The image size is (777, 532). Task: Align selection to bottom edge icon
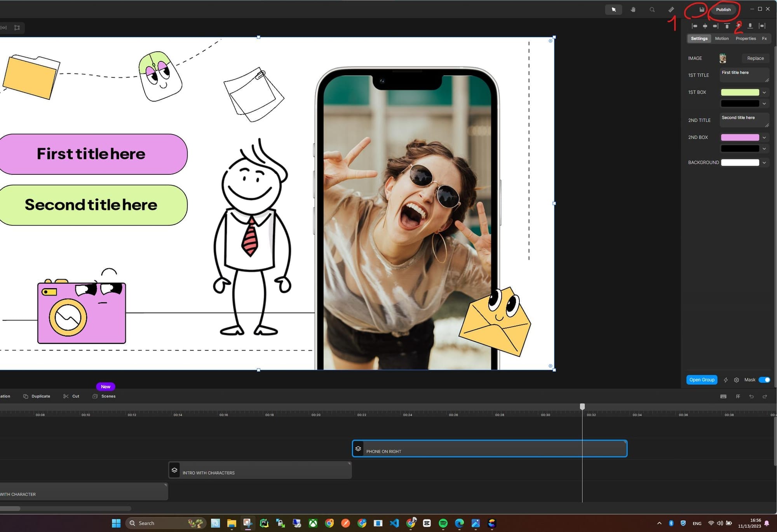pyautogui.click(x=750, y=26)
